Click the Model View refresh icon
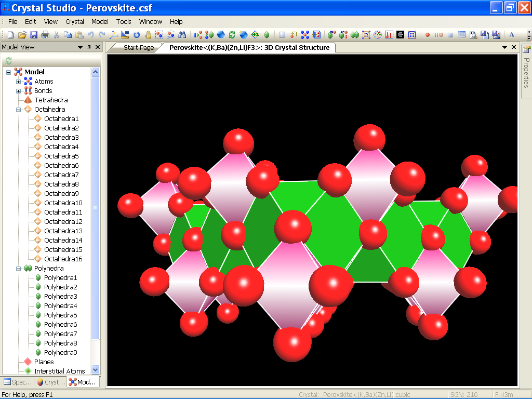Screen dimensions: 532x399 (8, 61)
